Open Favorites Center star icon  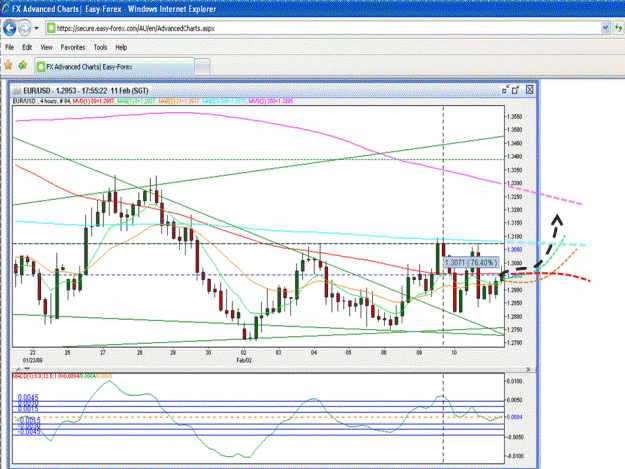8,65
